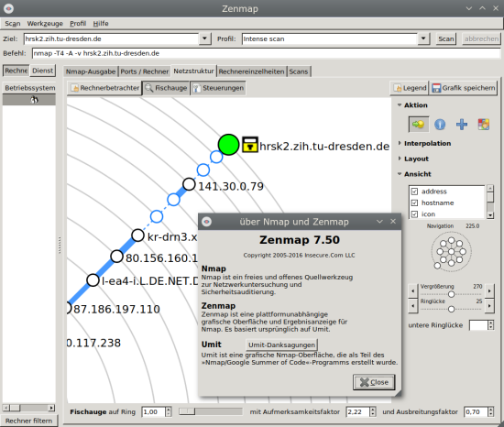Click Rechner filtern button
Screen dimensions: 504x427
pyautogui.click(x=28, y=421)
